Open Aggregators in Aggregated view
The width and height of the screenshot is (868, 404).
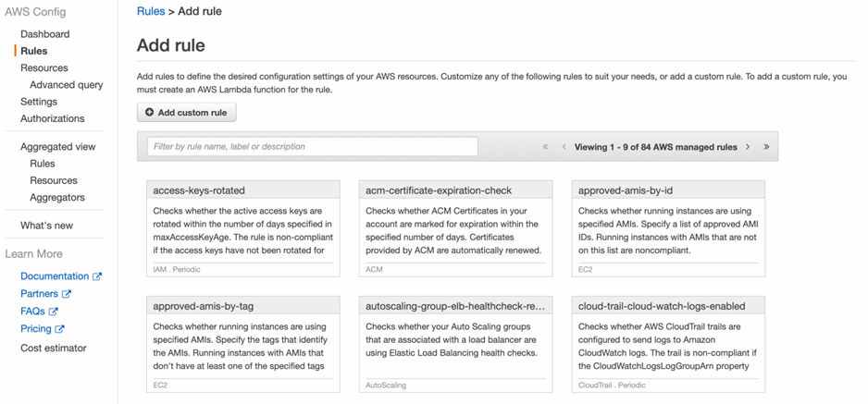click(56, 198)
